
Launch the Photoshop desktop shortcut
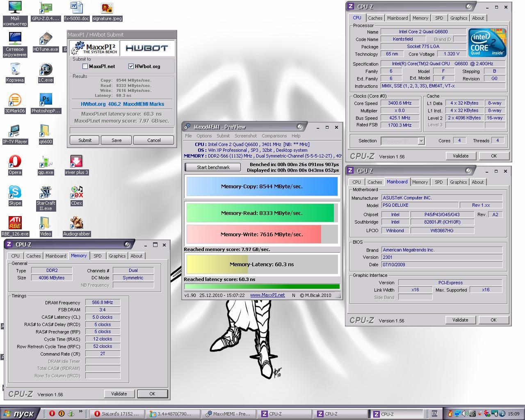[46, 103]
